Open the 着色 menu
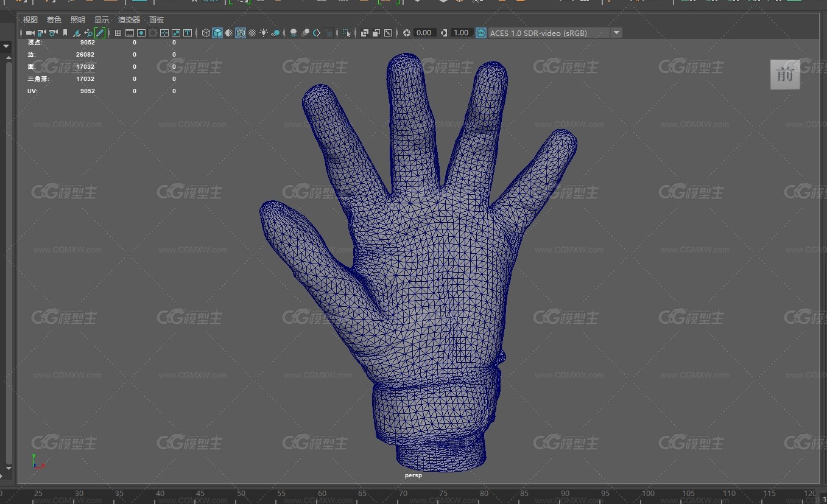The width and height of the screenshot is (827, 504). point(54,19)
